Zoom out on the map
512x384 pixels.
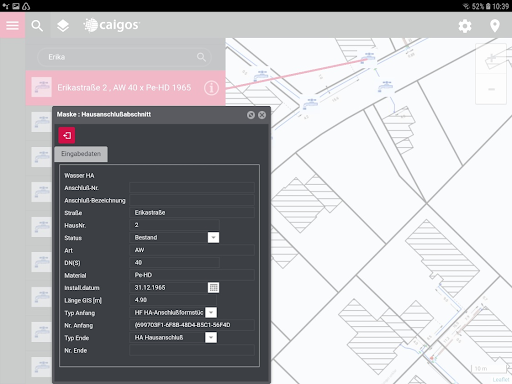pos(491,89)
